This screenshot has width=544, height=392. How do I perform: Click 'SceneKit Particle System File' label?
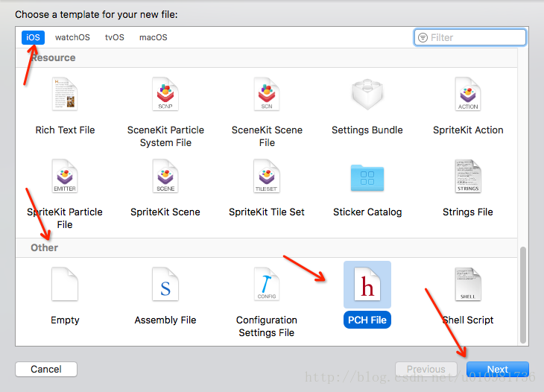click(x=165, y=136)
